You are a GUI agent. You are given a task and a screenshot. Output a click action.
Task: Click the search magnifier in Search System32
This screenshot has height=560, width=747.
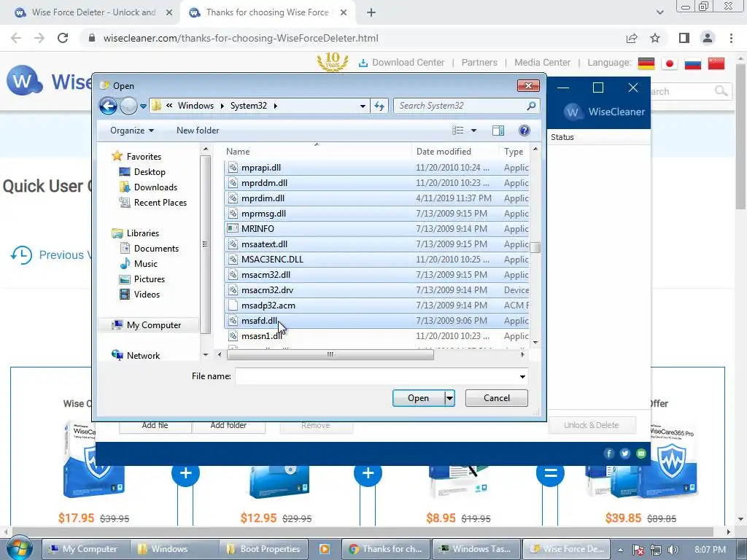[531, 106]
